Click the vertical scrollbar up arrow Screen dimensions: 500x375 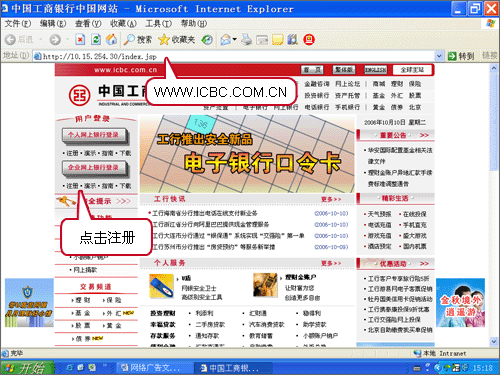[x=494, y=68]
